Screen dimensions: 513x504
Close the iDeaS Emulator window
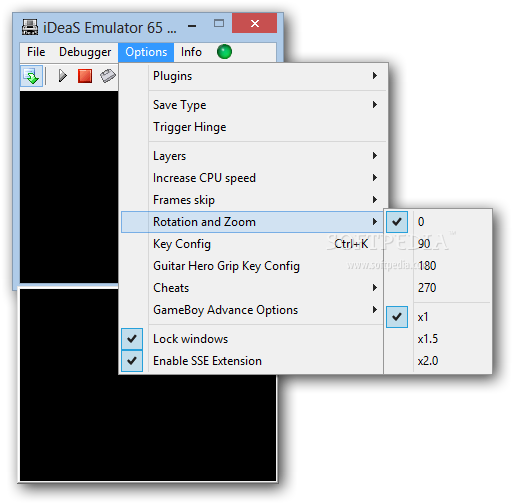(255, 23)
